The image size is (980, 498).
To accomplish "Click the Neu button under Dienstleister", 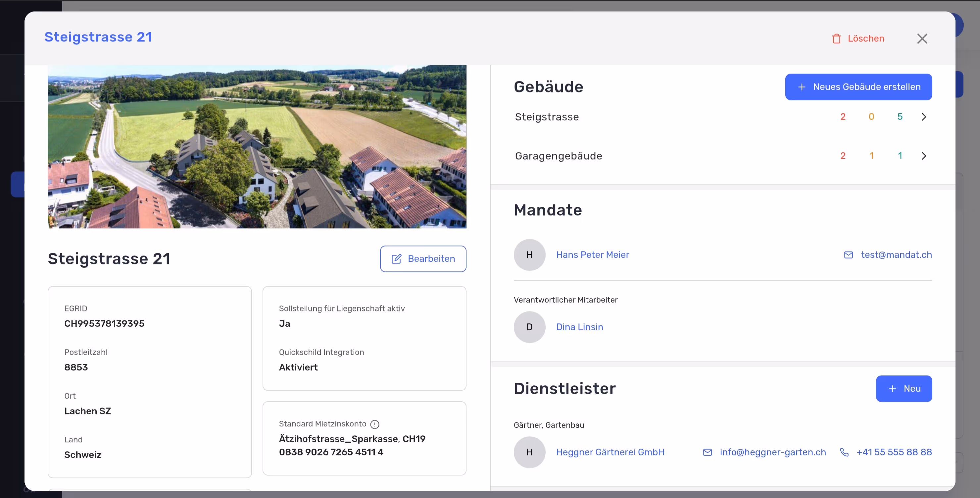I will pos(904,389).
